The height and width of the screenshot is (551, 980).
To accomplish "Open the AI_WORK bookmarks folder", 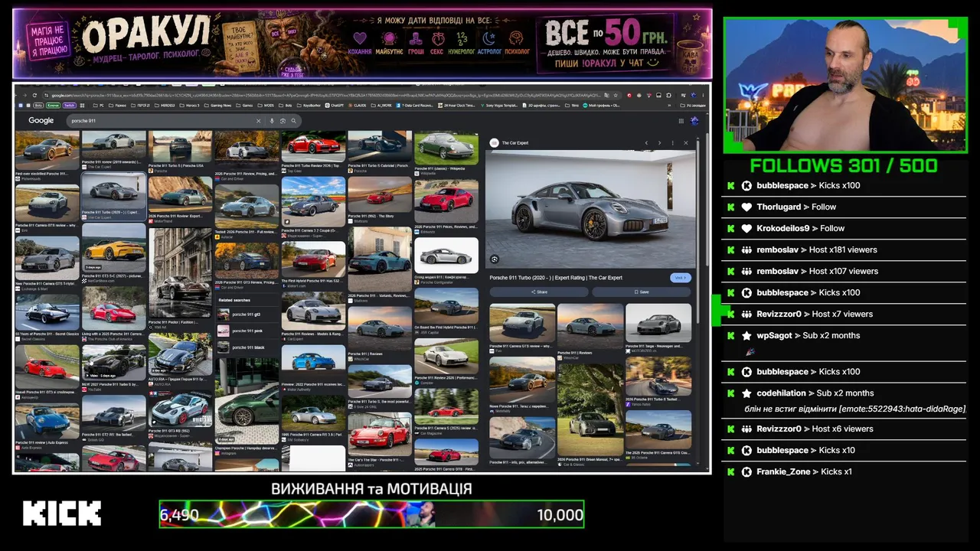I will (381, 106).
